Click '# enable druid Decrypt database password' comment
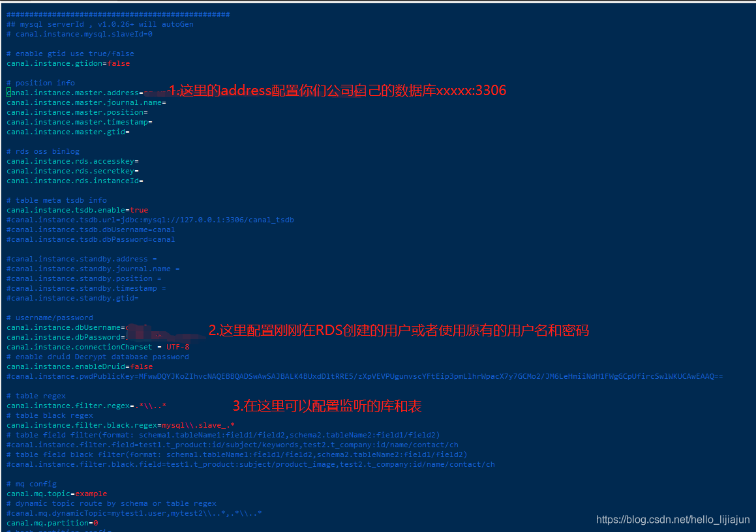This screenshot has height=532, width=756. pos(97,357)
